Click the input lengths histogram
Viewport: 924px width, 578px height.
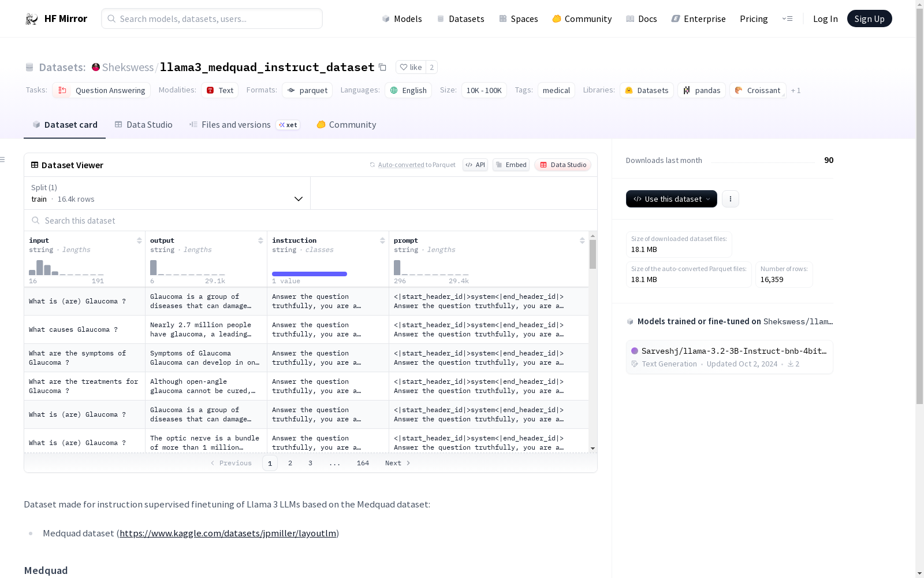point(66,268)
